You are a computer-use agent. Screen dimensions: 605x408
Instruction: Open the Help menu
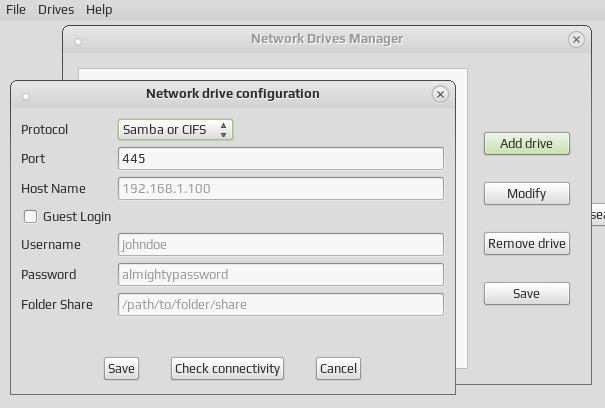point(99,9)
